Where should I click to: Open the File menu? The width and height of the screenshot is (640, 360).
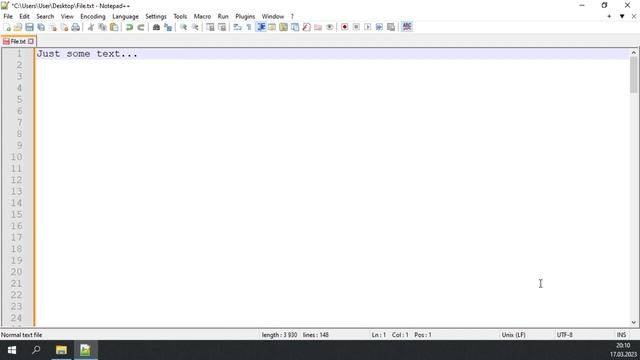coord(8,16)
